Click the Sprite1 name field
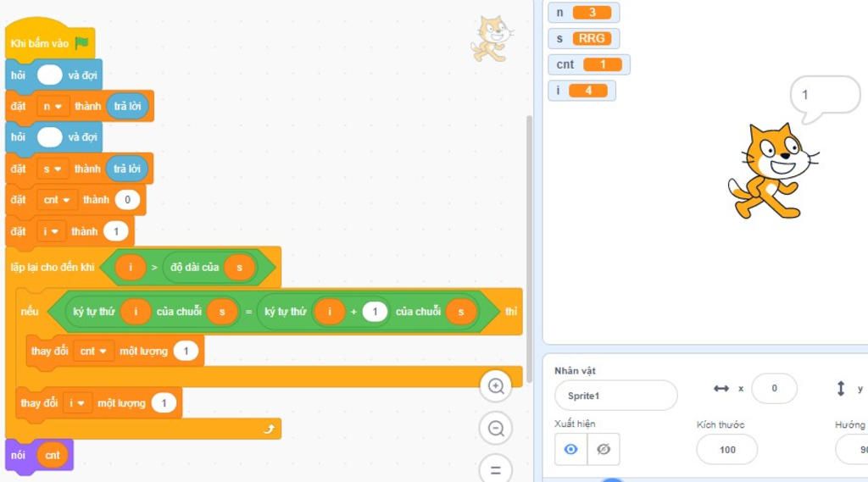The height and width of the screenshot is (482, 868). click(615, 396)
